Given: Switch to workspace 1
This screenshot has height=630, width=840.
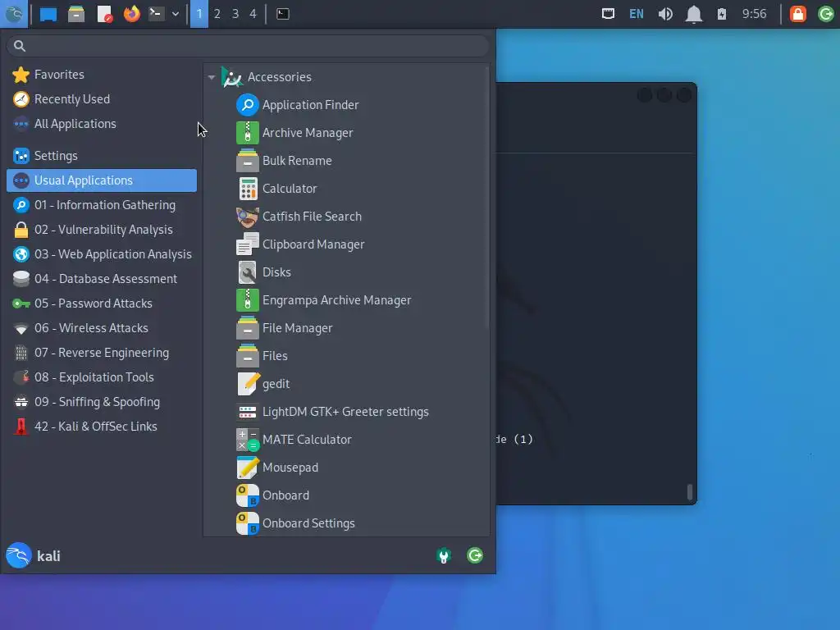Looking at the screenshot, I should 199,14.
